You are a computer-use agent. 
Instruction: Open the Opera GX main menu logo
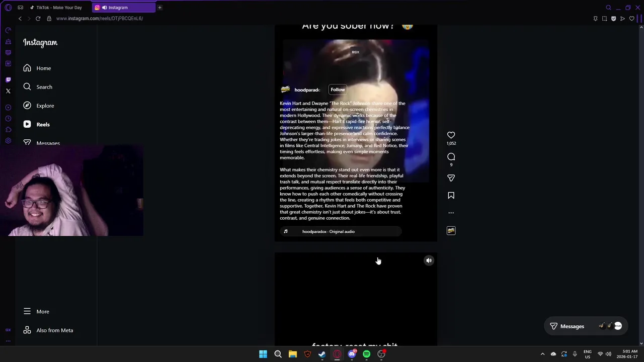coord(8,8)
